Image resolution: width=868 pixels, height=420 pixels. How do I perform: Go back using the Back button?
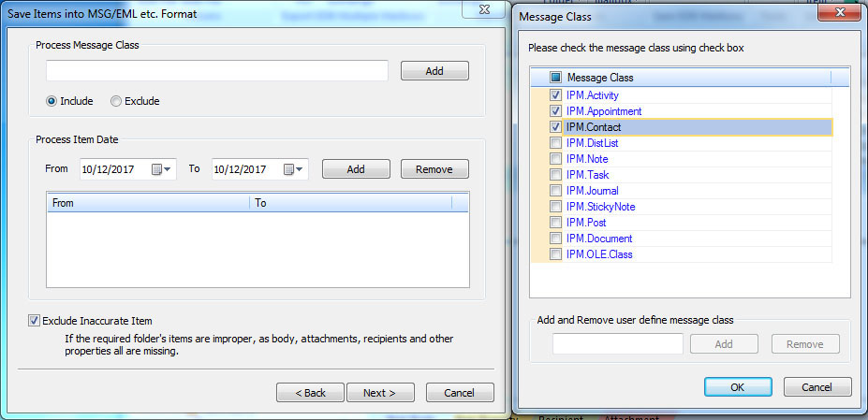coord(310,393)
